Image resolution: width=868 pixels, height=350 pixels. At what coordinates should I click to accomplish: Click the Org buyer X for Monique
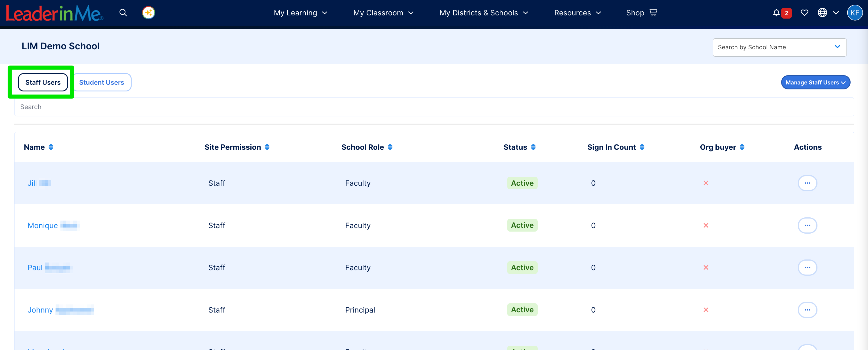point(706,225)
